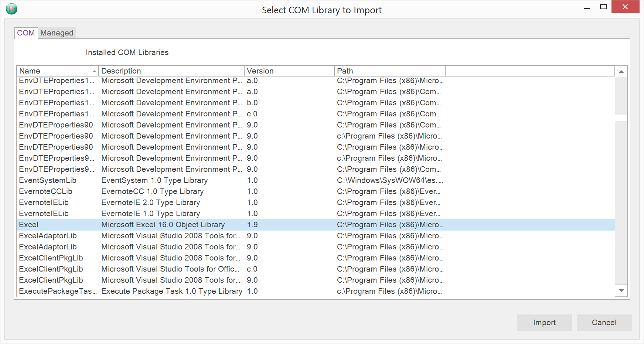Minimize the dialog window

(x=587, y=7)
